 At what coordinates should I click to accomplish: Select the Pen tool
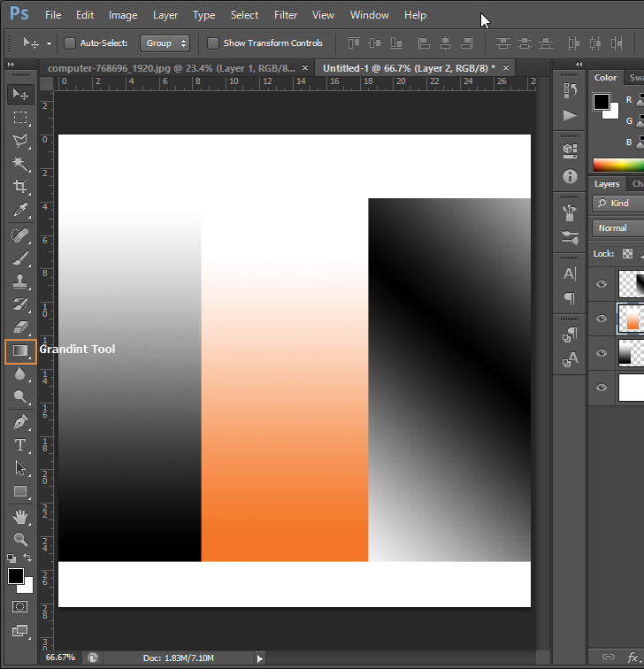pos(20,422)
